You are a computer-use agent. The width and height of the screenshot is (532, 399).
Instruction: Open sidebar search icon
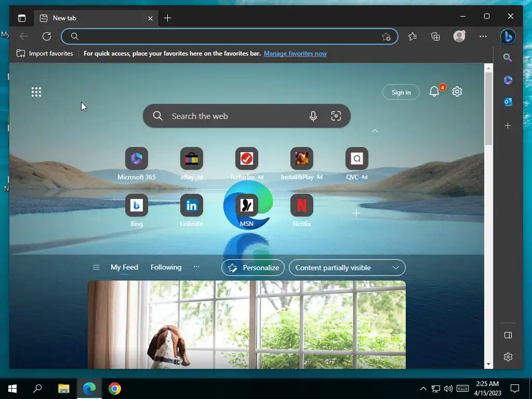tap(508, 57)
